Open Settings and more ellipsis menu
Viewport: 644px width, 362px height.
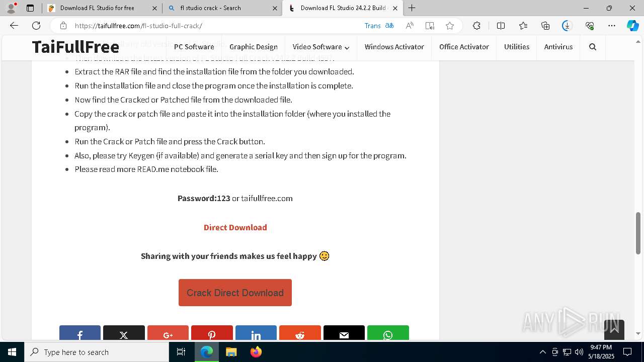pos(612,26)
